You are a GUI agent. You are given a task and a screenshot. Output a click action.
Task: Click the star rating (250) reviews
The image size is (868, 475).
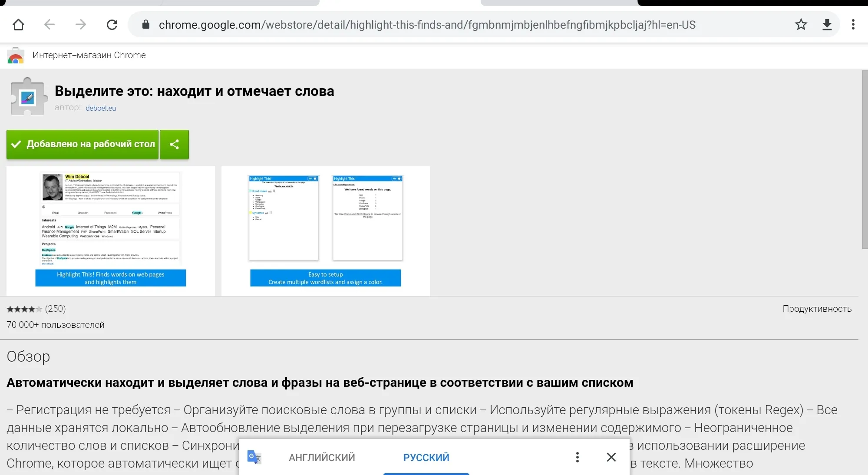point(36,309)
